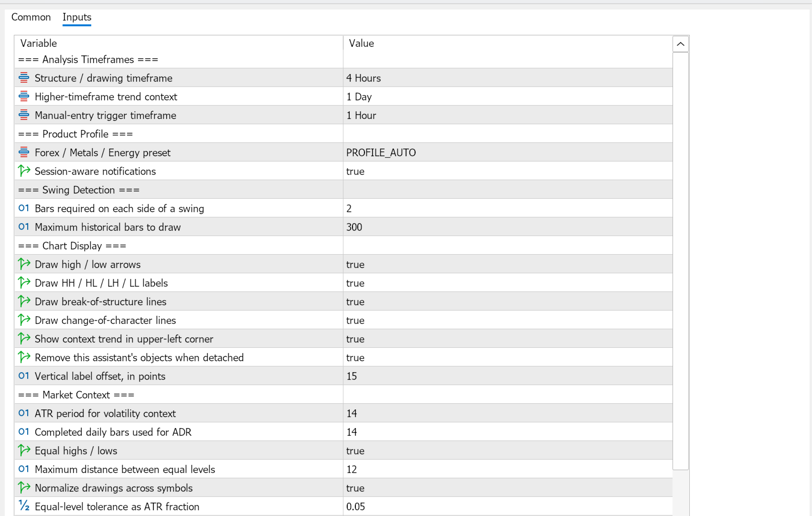The width and height of the screenshot is (812, 516).
Task: Click the enum icon beside Forex / Metals / Energy preset
Action: pos(24,152)
